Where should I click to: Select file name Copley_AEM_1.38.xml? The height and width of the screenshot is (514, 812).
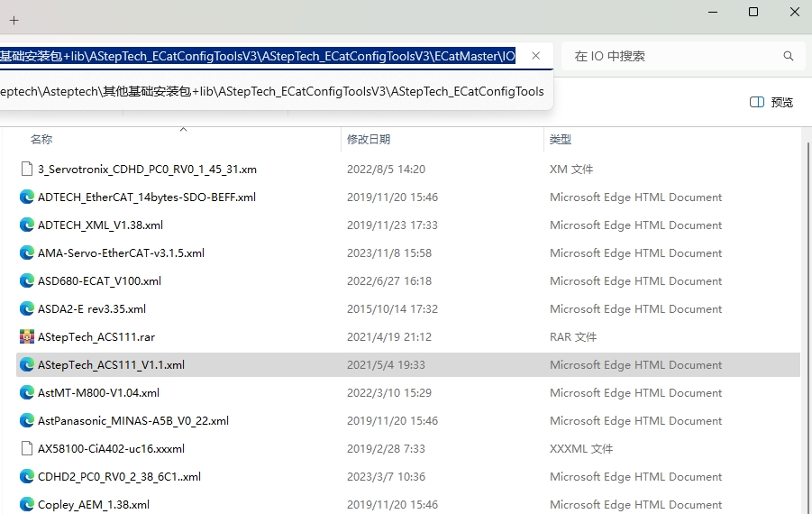pyautogui.click(x=94, y=505)
